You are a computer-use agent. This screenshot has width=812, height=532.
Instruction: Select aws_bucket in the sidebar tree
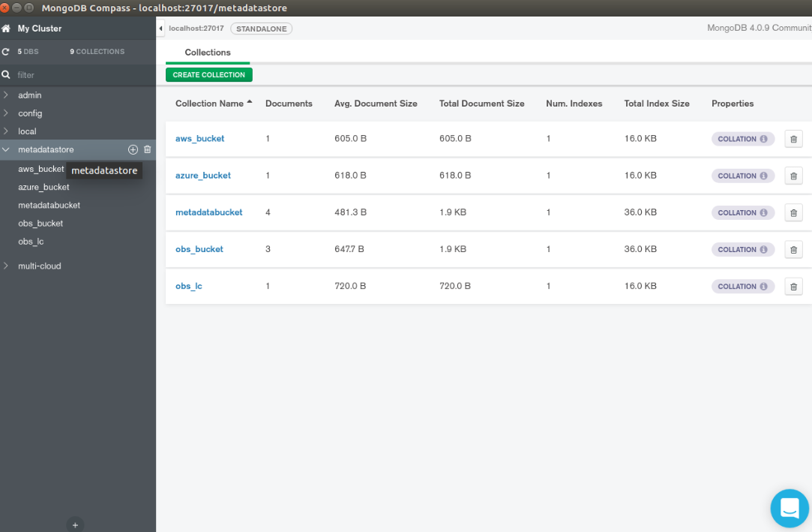[x=41, y=169]
